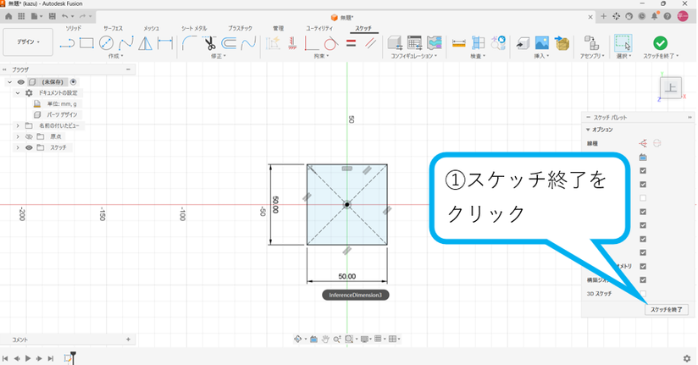Toggle the 投影されたジオメトリ checkbox in palette
This screenshot has height=365, width=698.
tap(643, 266)
